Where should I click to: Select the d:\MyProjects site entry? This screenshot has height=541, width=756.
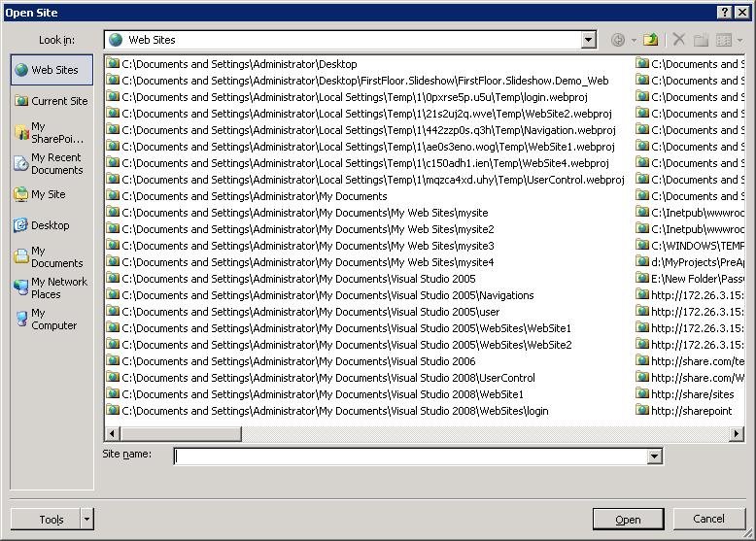click(690, 262)
